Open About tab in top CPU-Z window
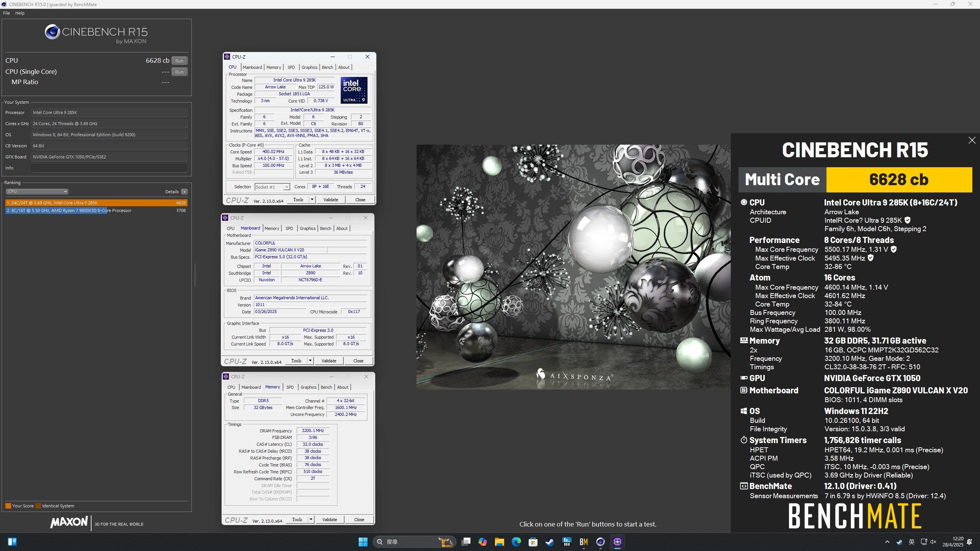Screen dimensions: 980x551 (x=344, y=67)
